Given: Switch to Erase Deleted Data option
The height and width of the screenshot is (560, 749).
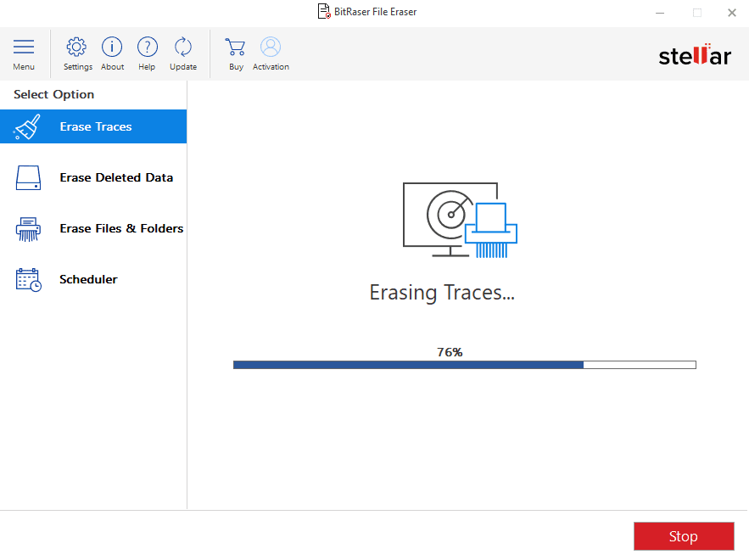Looking at the screenshot, I should tap(116, 177).
